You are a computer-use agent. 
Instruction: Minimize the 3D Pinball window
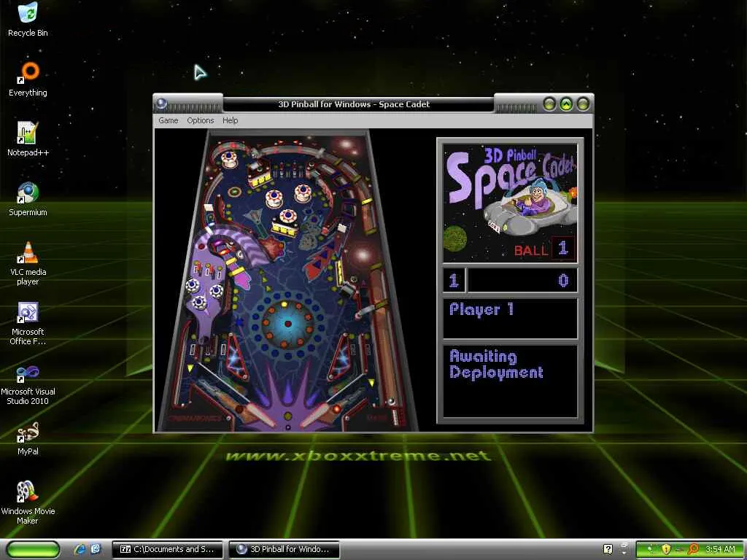[549, 104]
